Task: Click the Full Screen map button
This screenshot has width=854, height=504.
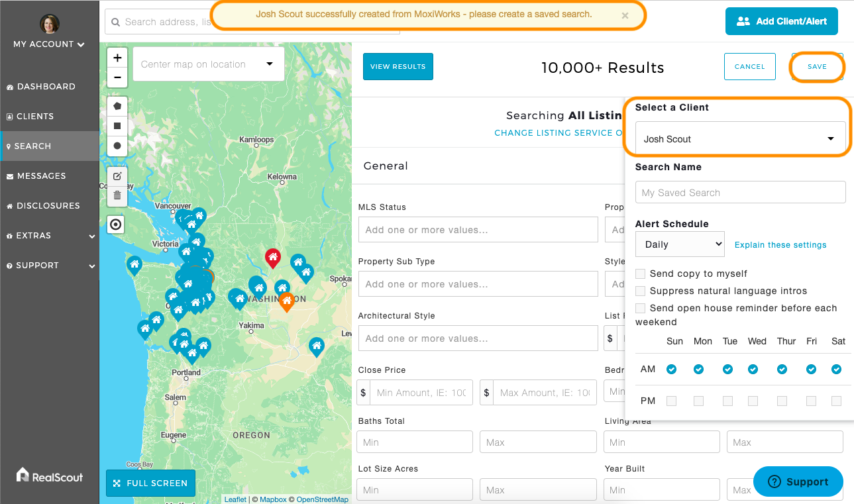Action: (150, 483)
